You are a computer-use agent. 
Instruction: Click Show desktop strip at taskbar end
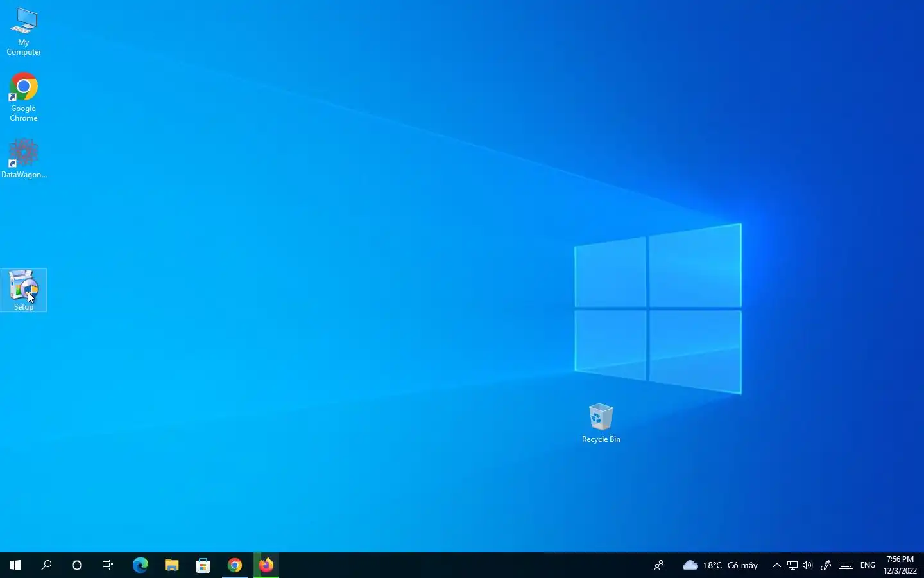922,565
